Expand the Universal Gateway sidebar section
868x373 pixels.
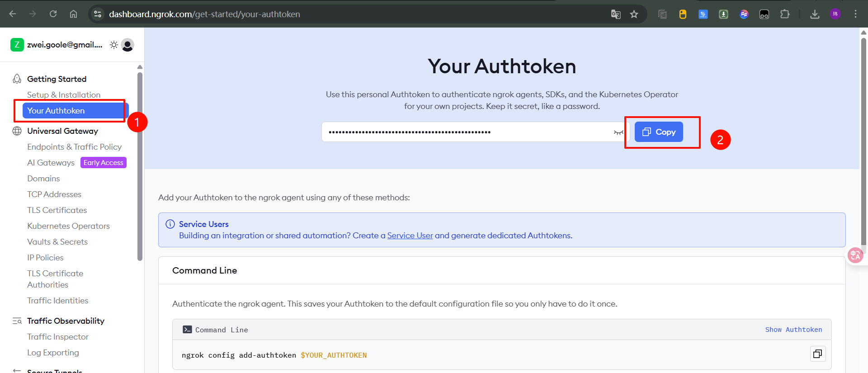[x=62, y=131]
